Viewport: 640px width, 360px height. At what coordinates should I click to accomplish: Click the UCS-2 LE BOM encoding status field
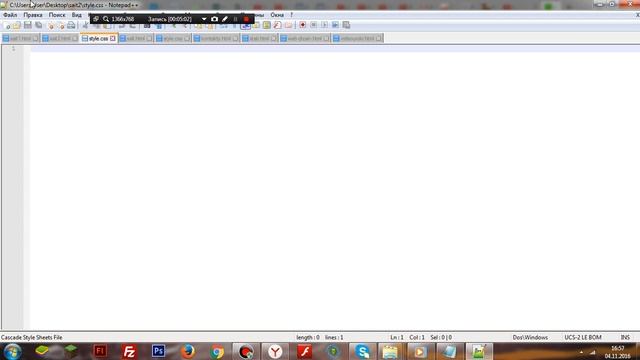pos(583,338)
